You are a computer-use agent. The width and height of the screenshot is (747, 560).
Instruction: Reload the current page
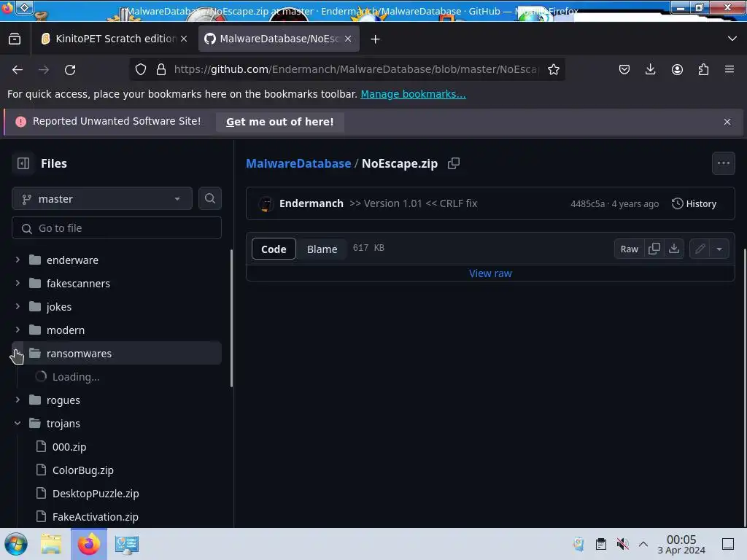tap(70, 69)
